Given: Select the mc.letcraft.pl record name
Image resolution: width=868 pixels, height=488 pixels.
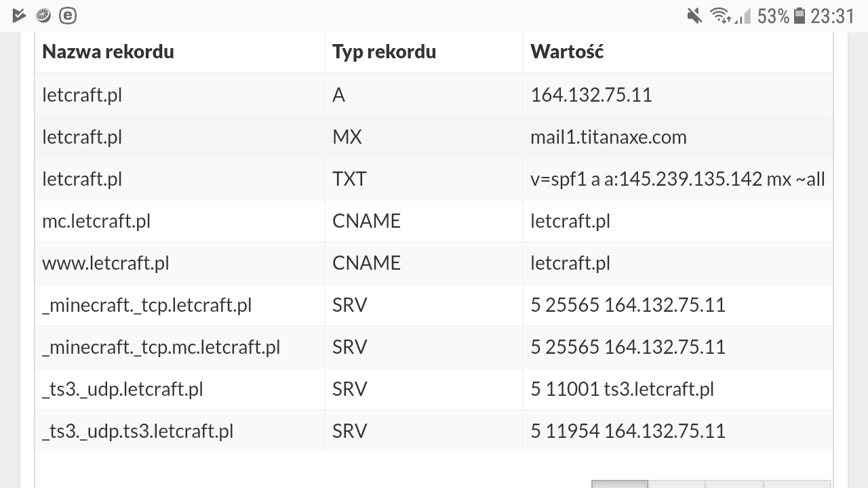Looking at the screenshot, I should point(96,221).
